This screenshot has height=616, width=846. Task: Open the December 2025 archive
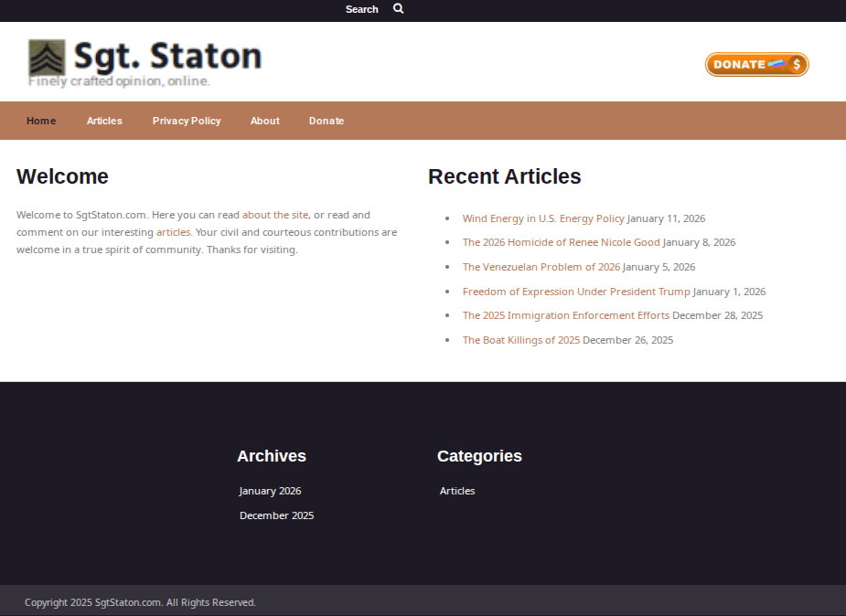276,515
